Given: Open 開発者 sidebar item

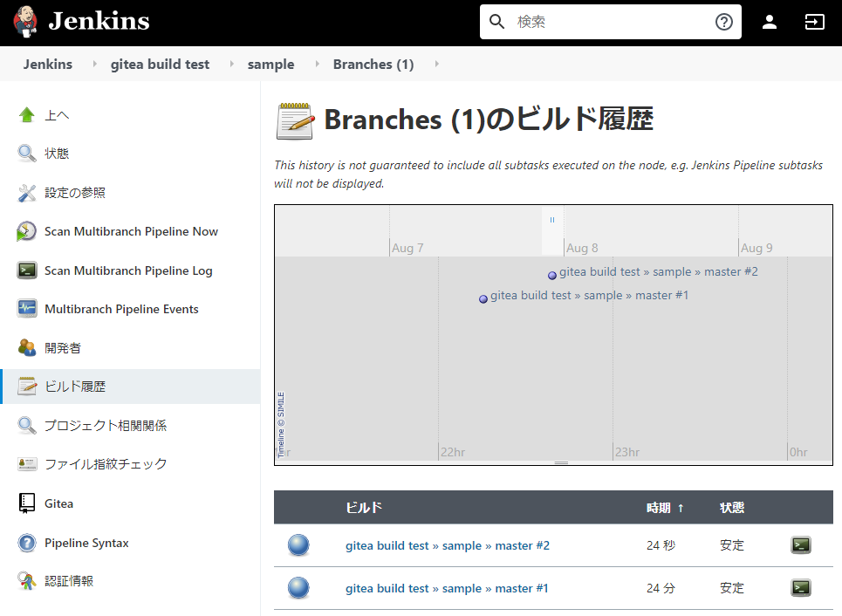Looking at the screenshot, I should [62, 348].
